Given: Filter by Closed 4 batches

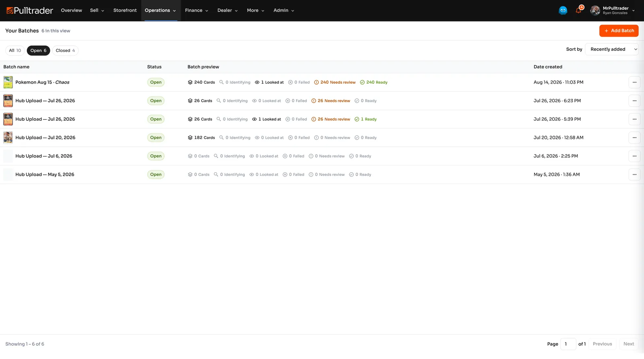Looking at the screenshot, I should [x=65, y=51].
